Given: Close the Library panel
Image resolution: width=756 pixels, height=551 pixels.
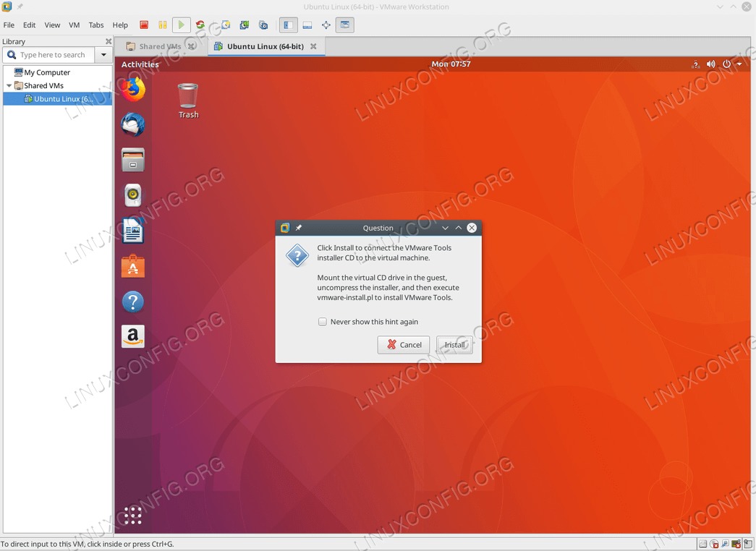Looking at the screenshot, I should point(109,41).
